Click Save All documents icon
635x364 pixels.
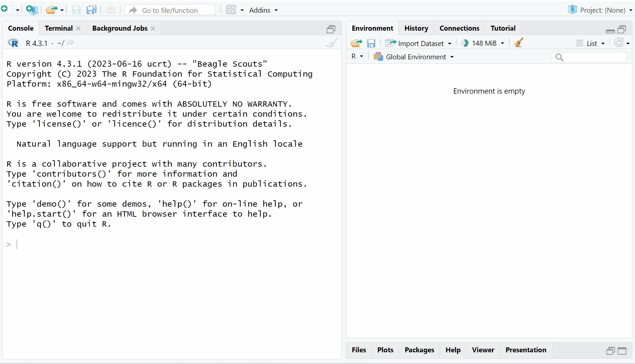tap(91, 10)
